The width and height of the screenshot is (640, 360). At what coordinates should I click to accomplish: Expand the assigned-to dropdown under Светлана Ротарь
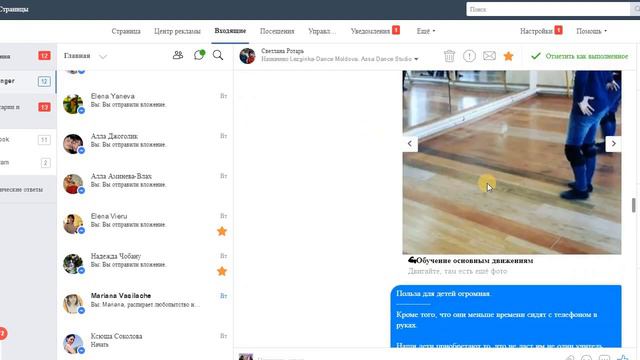pos(416,59)
